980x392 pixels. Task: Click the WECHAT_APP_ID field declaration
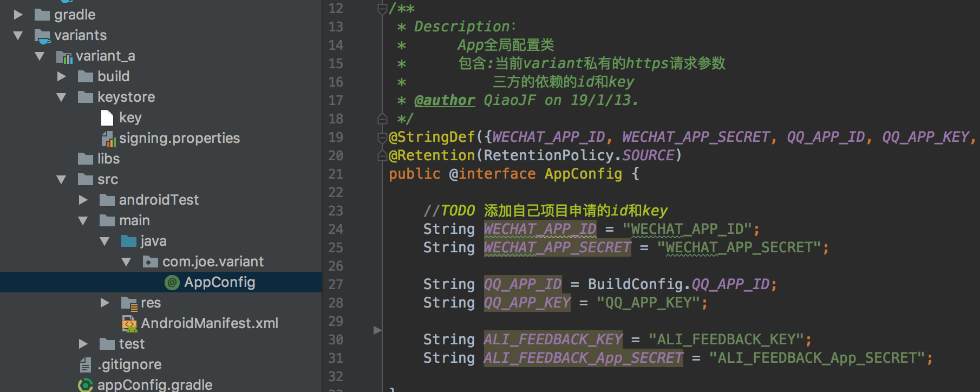click(x=540, y=229)
